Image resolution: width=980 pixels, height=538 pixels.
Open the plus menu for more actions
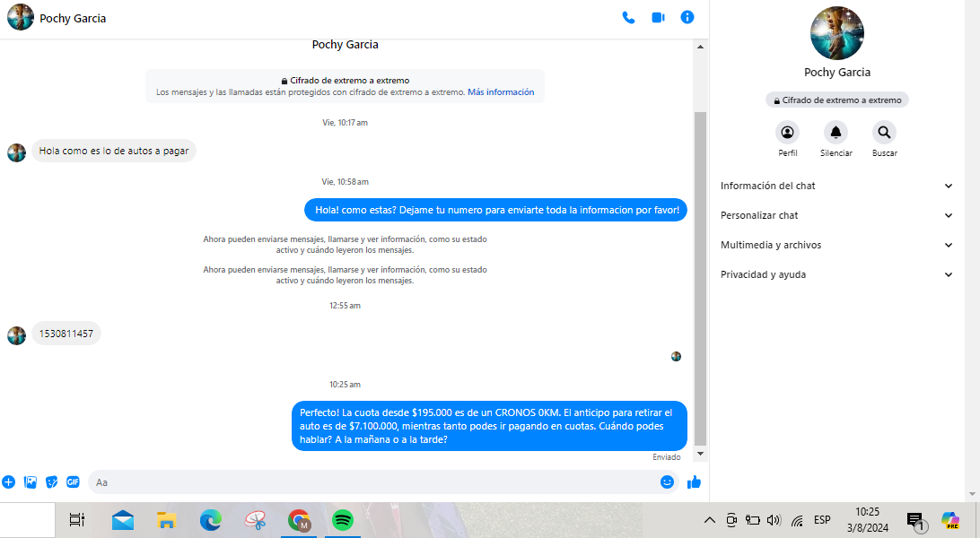point(9,482)
